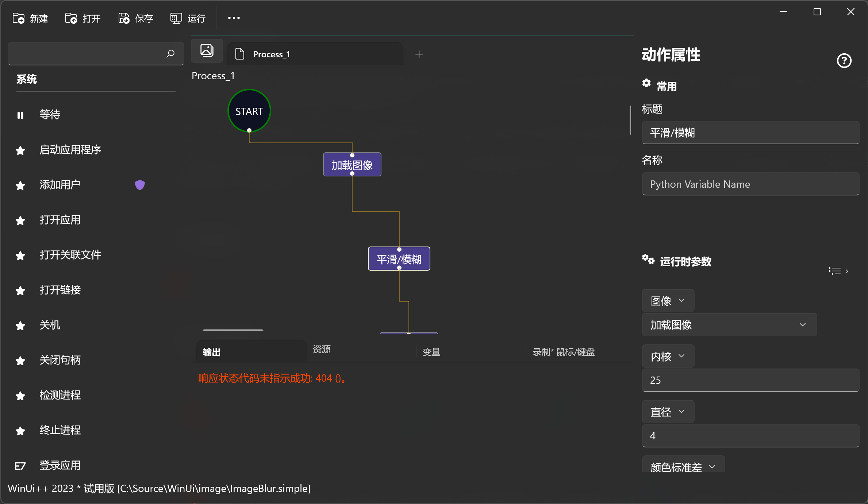Select the 启动应用程序 action in list

coord(70,150)
